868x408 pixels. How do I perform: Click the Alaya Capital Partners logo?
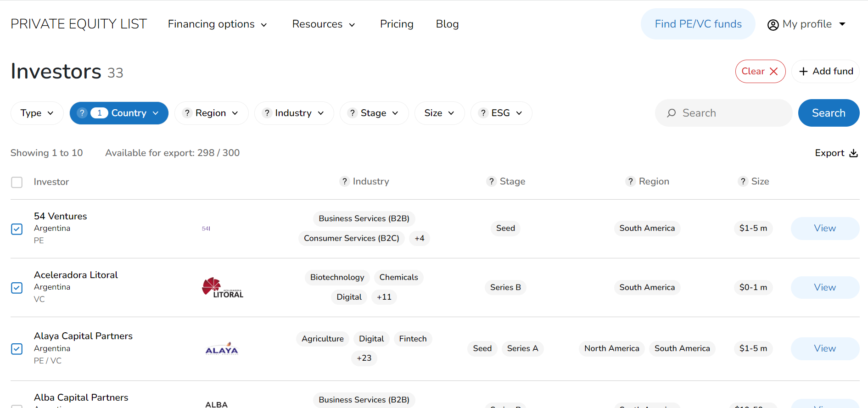coord(222,349)
